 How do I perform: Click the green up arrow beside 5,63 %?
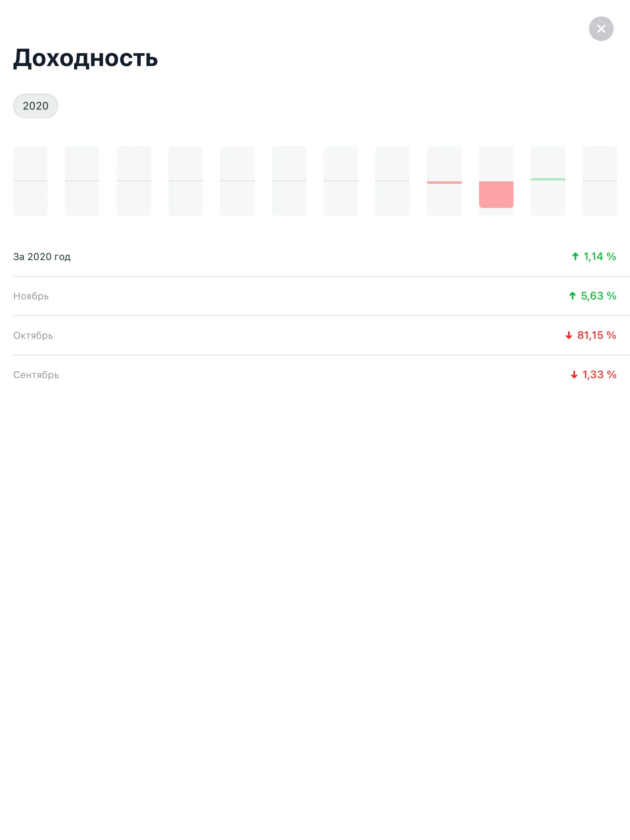[x=573, y=296]
